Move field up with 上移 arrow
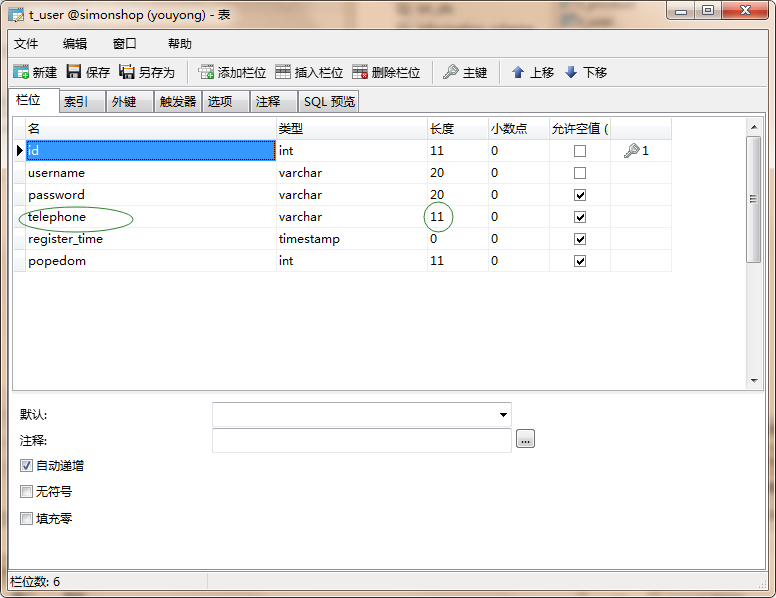776x598 pixels. pyautogui.click(x=518, y=72)
